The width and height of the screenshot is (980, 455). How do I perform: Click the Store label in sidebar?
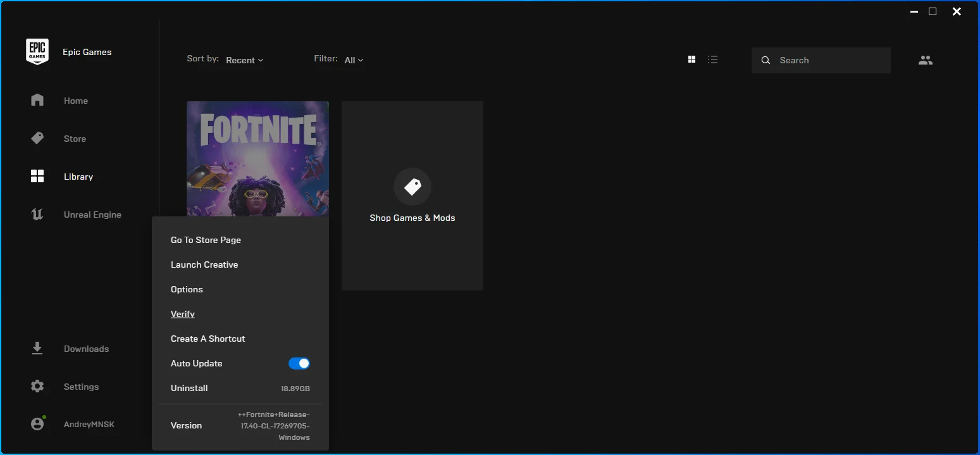point(75,139)
